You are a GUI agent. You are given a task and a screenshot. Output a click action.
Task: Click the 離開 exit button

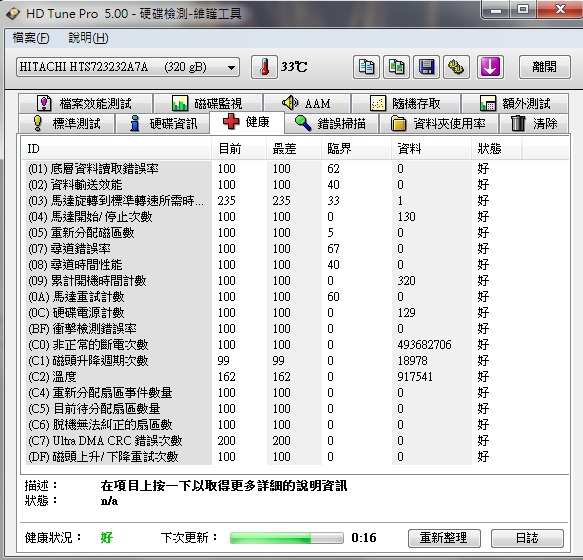[x=544, y=67]
